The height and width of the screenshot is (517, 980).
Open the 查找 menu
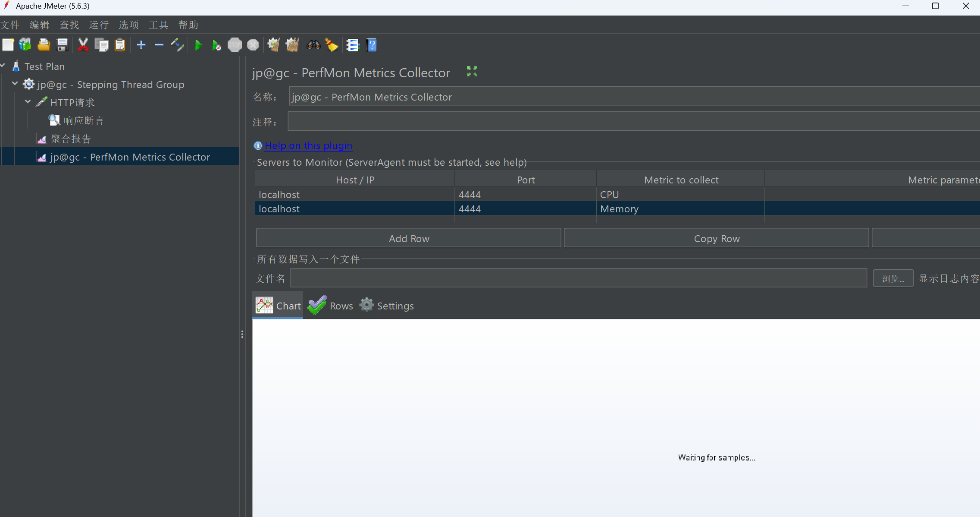[x=69, y=25]
